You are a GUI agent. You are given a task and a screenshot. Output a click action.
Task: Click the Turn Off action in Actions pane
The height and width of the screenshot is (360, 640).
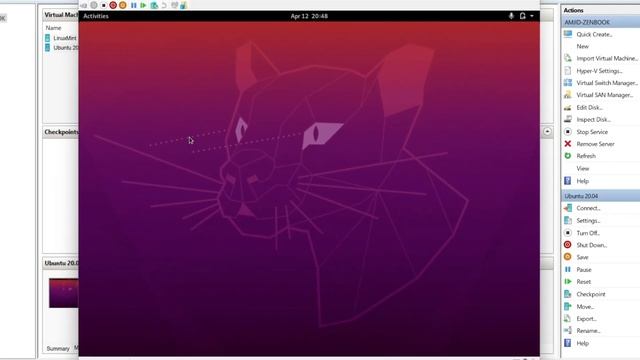pyautogui.click(x=588, y=233)
